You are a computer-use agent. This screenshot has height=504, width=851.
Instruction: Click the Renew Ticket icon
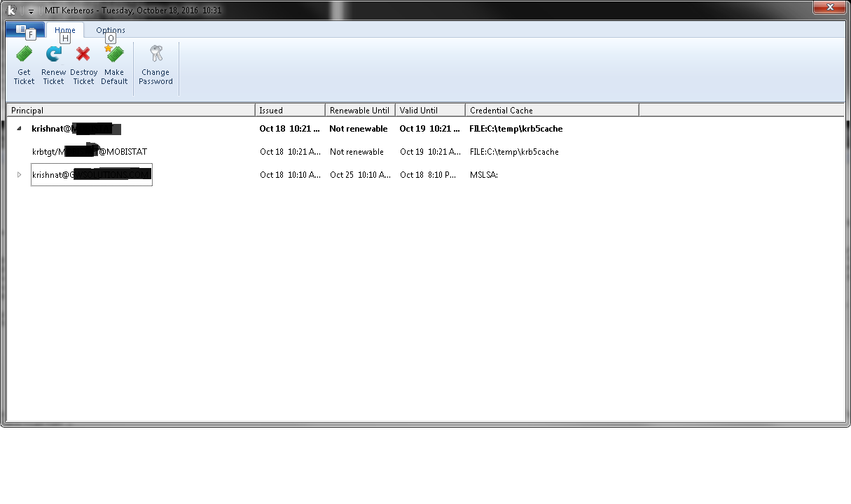click(53, 63)
